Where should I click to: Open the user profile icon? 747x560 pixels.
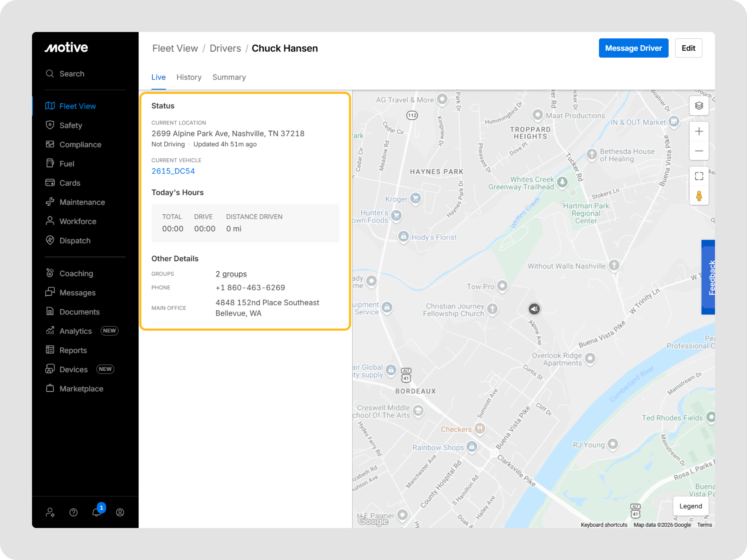tap(120, 513)
